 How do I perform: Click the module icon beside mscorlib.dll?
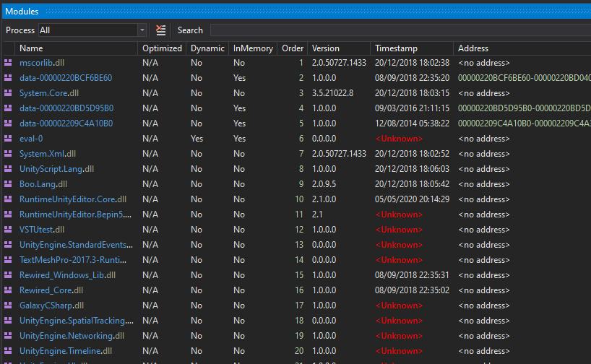(x=8, y=63)
